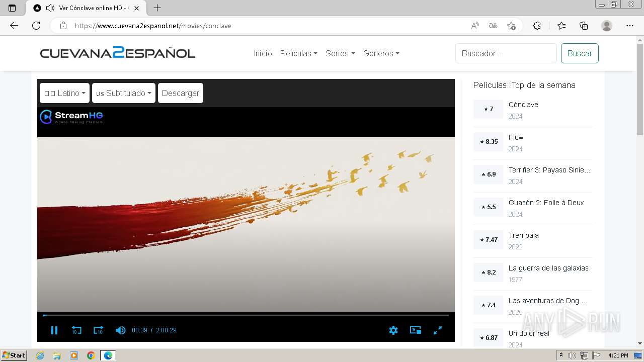Open media player taskbar icon
This screenshot has height=362, width=644.
74,355
